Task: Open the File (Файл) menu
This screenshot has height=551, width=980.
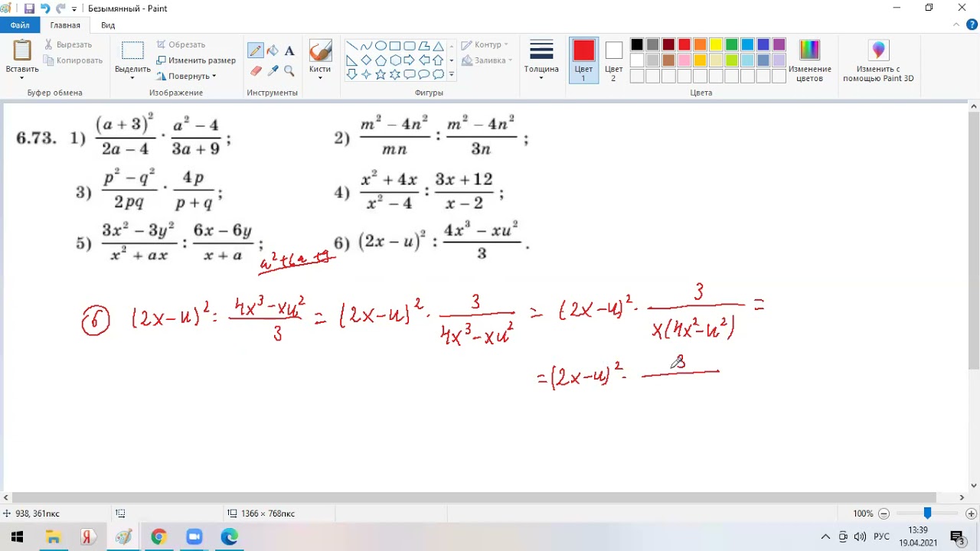Action: 20,25
